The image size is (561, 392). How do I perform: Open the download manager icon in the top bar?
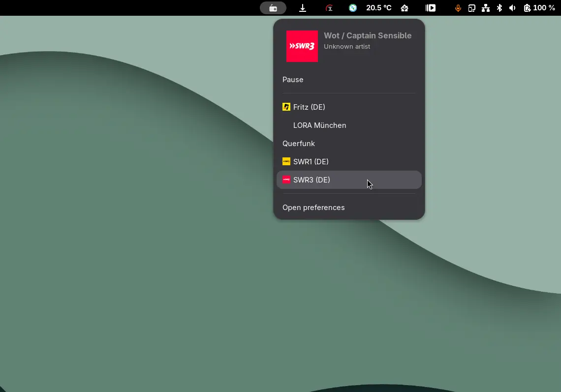coord(303,7)
